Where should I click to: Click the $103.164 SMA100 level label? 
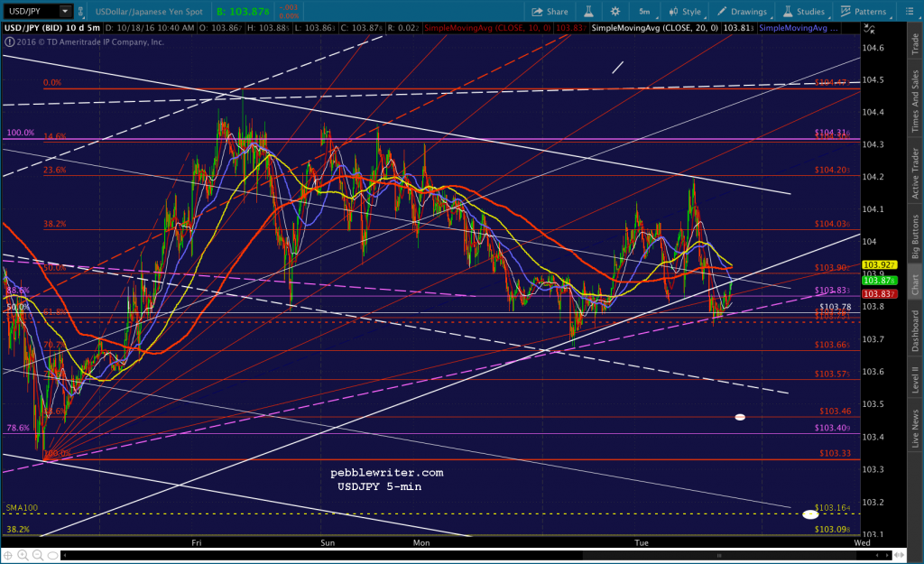[832, 507]
